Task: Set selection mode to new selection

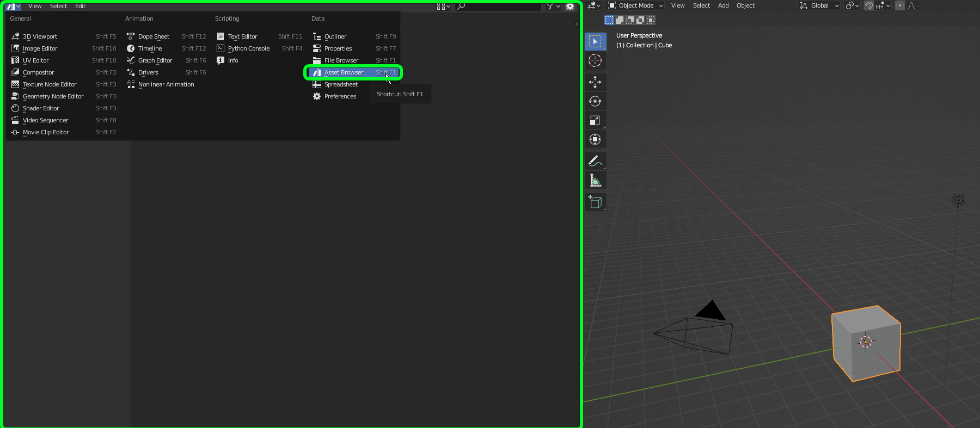Action: coord(609,20)
